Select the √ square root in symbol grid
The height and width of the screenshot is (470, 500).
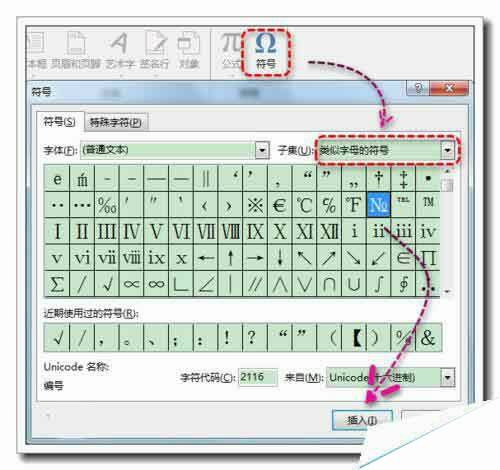tap(107, 284)
